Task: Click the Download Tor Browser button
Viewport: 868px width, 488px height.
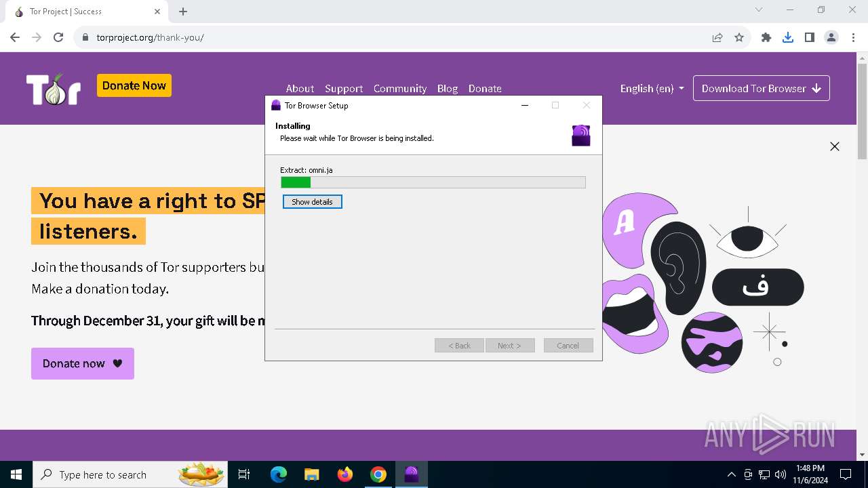Action: pyautogui.click(x=762, y=88)
